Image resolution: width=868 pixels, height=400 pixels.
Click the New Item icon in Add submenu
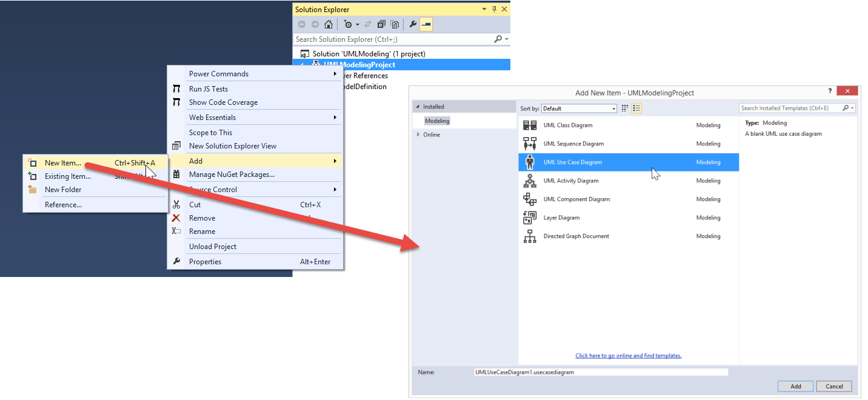[x=33, y=162]
